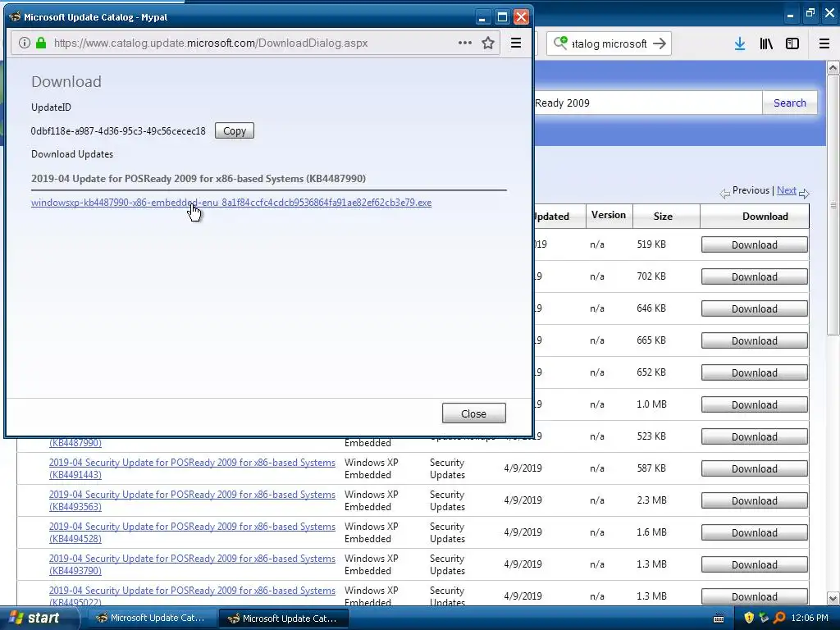Click the security shield icon in system tray
Viewport: 840px width, 630px height.
(x=749, y=618)
